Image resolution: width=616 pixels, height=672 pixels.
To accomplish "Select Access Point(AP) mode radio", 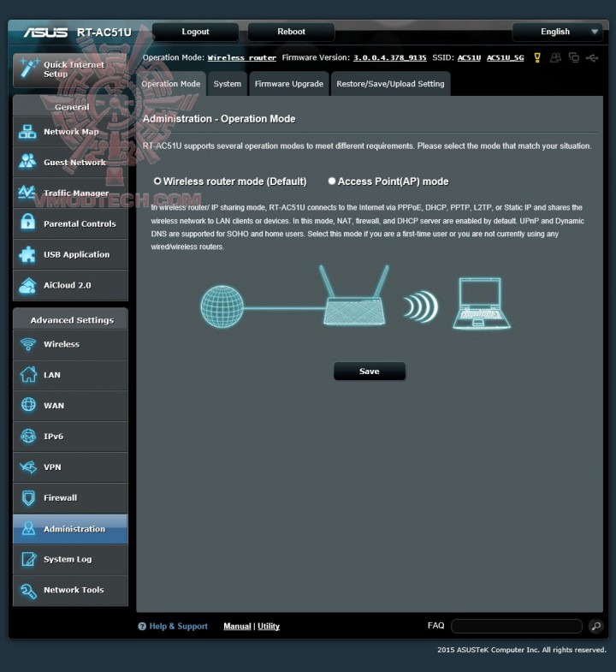I will pyautogui.click(x=332, y=181).
